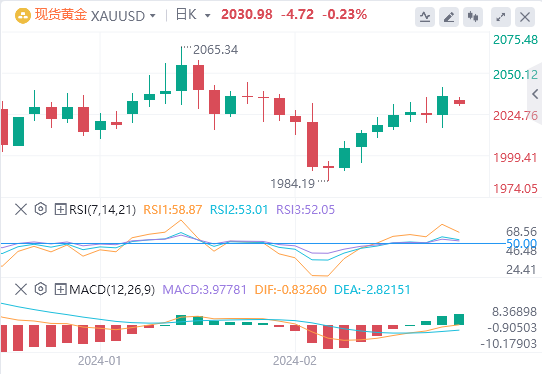Expand the right side panel chevron
Viewport: 542px width, 374px height.
535,94
